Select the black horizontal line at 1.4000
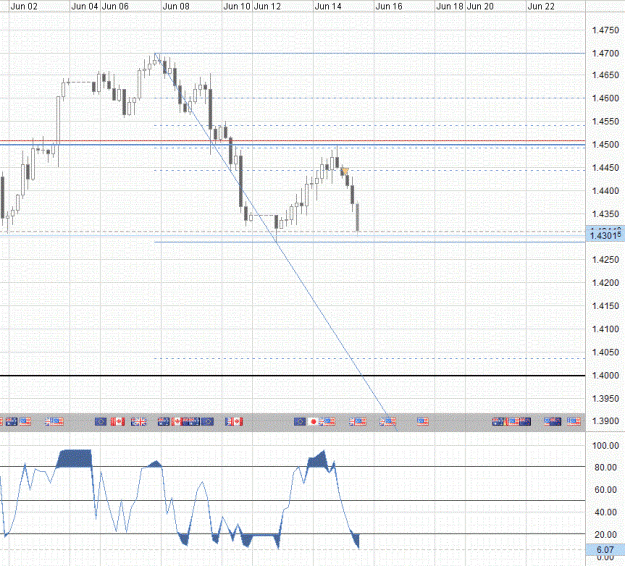Viewport: 625px width, 566px height. coord(293,375)
